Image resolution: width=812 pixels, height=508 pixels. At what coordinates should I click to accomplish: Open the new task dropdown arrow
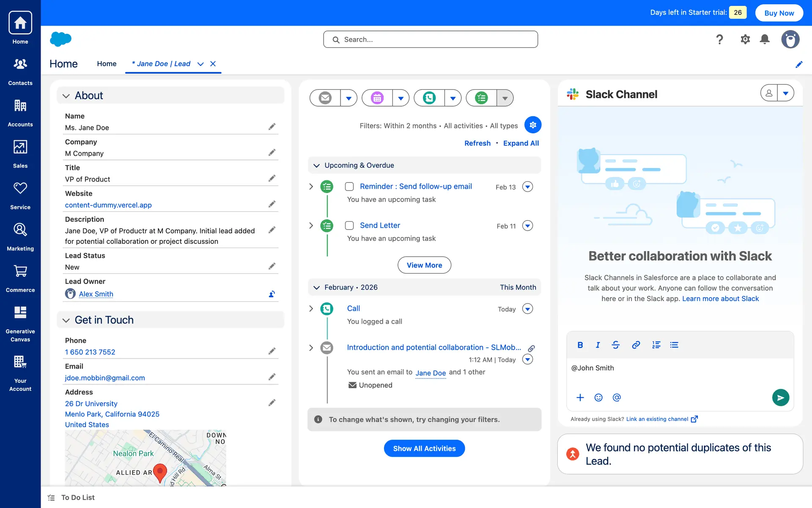(x=505, y=98)
